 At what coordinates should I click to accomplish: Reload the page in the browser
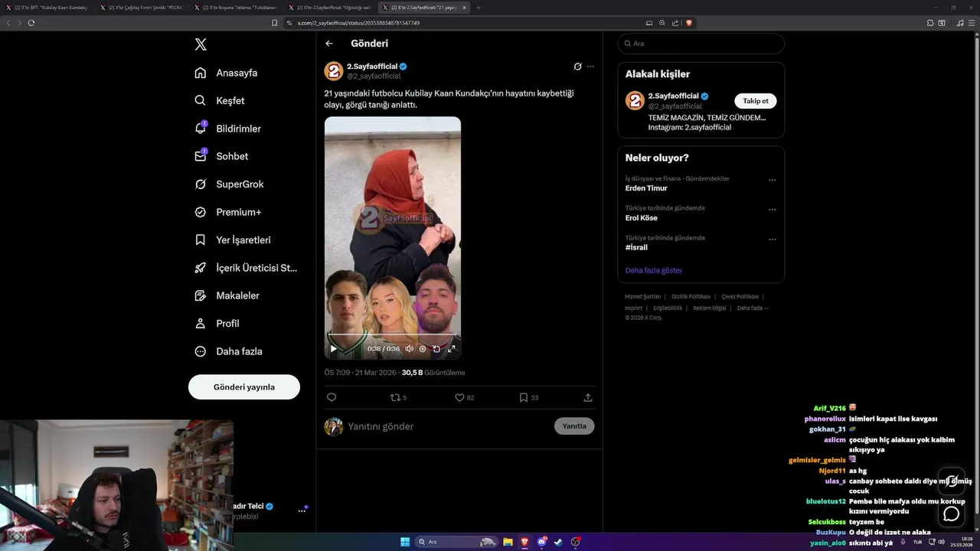click(31, 23)
